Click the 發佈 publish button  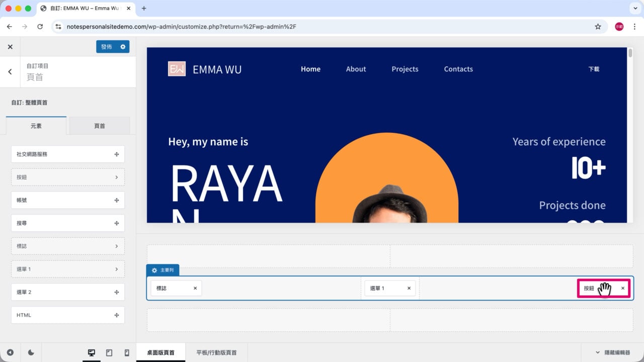coord(107,47)
